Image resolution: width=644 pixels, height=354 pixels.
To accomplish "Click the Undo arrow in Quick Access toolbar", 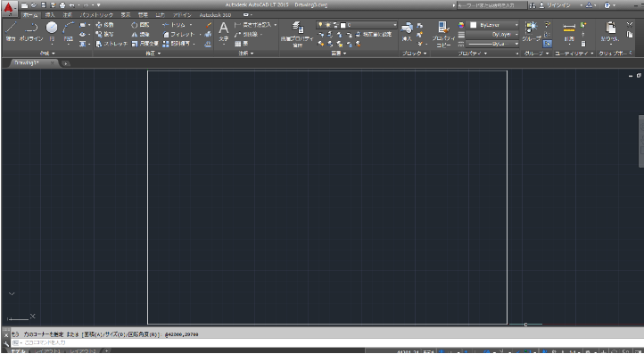I will [x=72, y=5].
